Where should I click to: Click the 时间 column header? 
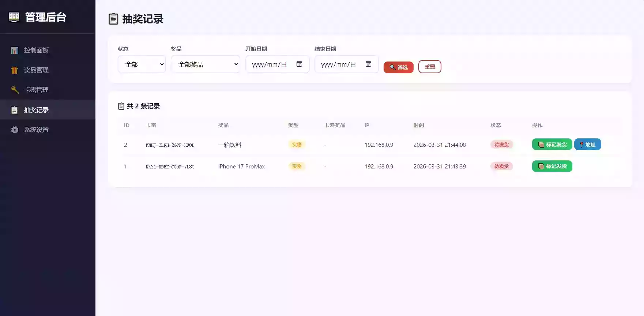tap(419, 125)
